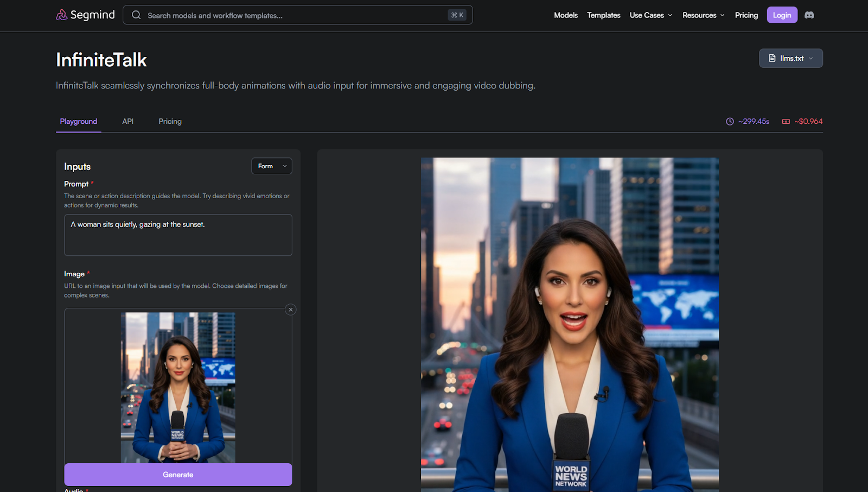Open the Form view dropdown
This screenshot has height=492, width=868.
[x=272, y=166]
